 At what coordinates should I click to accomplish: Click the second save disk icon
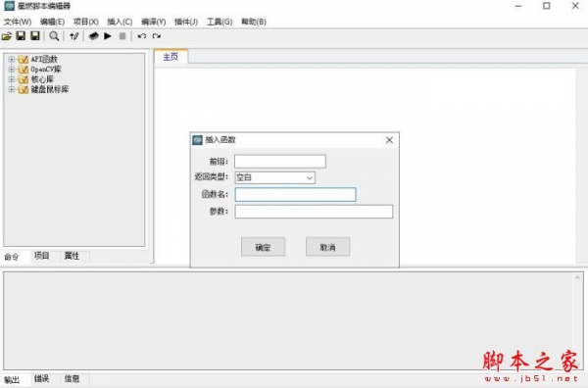(35, 36)
